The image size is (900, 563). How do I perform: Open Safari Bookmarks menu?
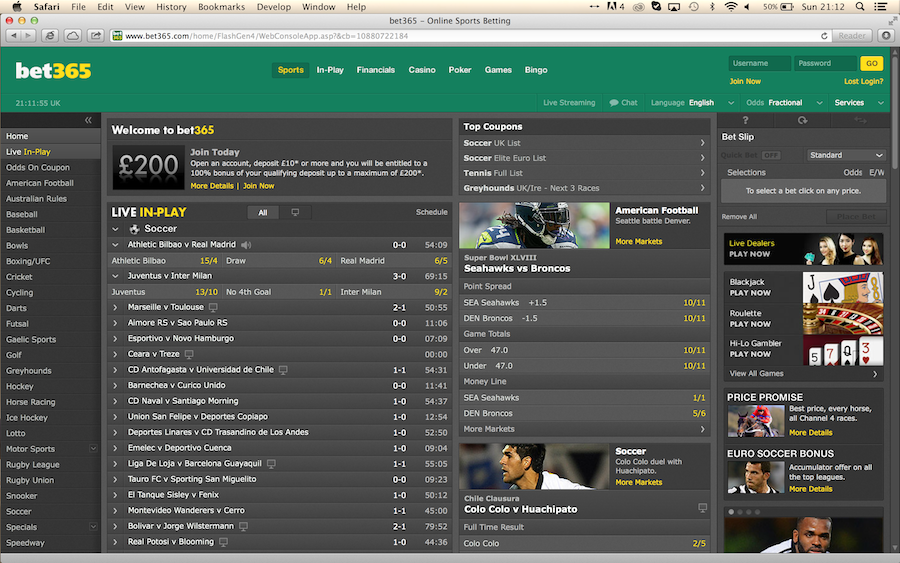pyautogui.click(x=222, y=7)
